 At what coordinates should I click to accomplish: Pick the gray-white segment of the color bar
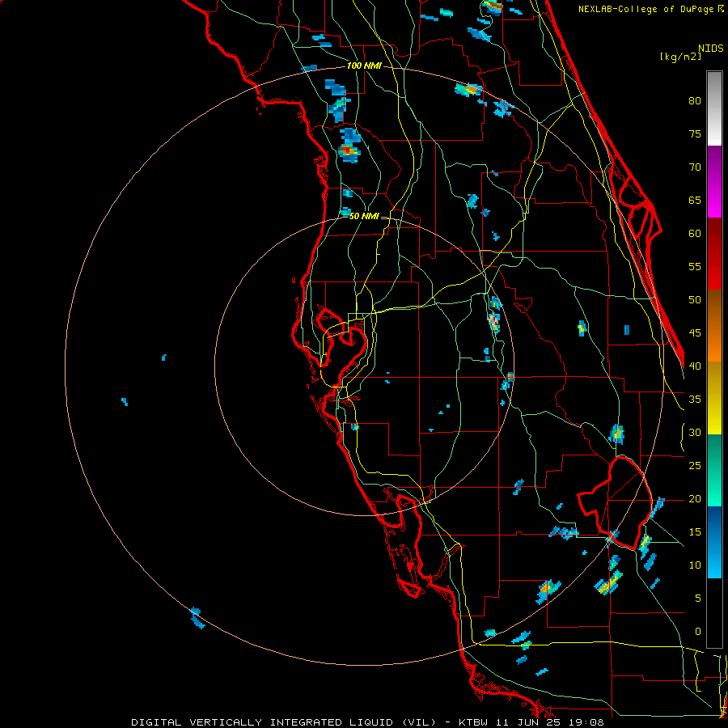[714, 108]
